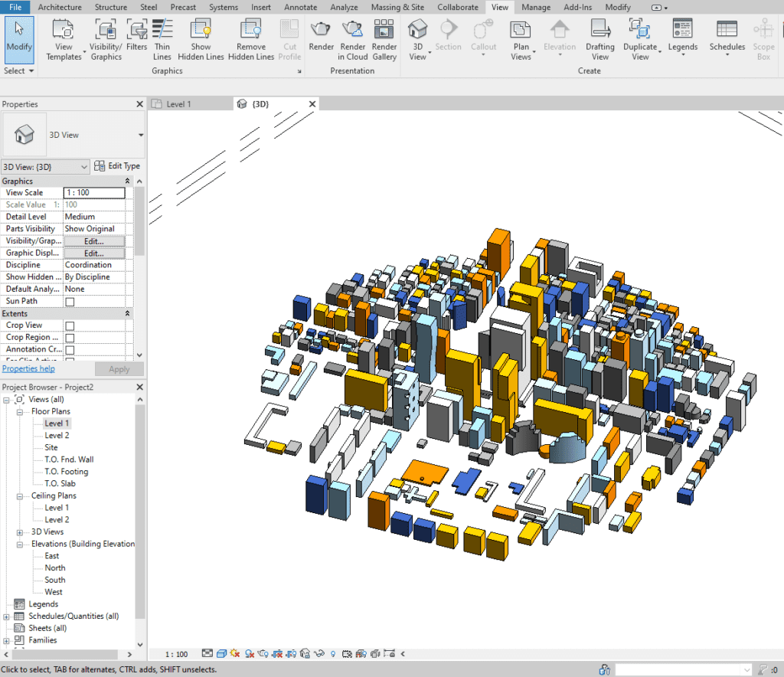The height and width of the screenshot is (677, 784).
Task: Toggle Reveal Hidden Elements lightbulb
Action: pyautogui.click(x=332, y=653)
